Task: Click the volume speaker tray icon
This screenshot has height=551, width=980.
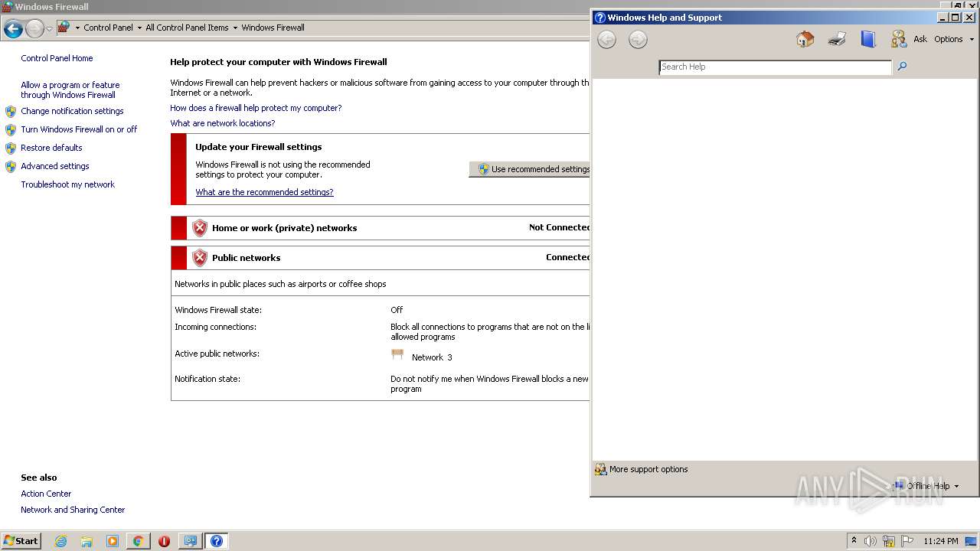Action: click(x=871, y=541)
